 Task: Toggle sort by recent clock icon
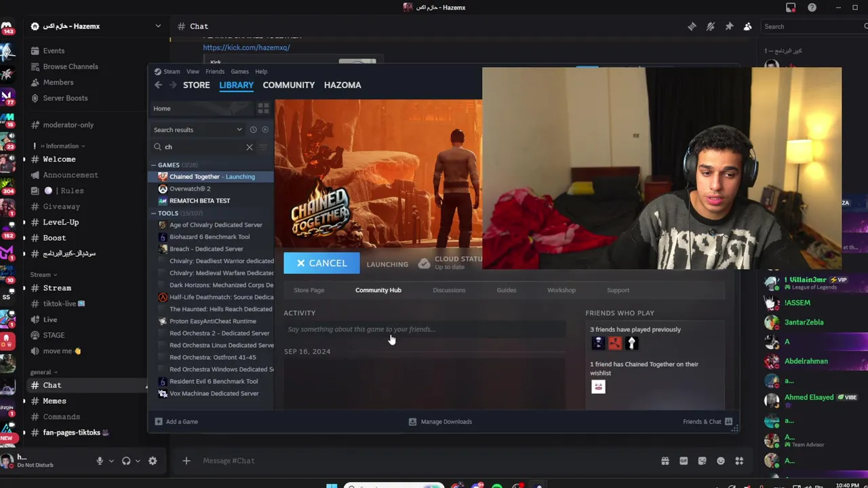(253, 129)
